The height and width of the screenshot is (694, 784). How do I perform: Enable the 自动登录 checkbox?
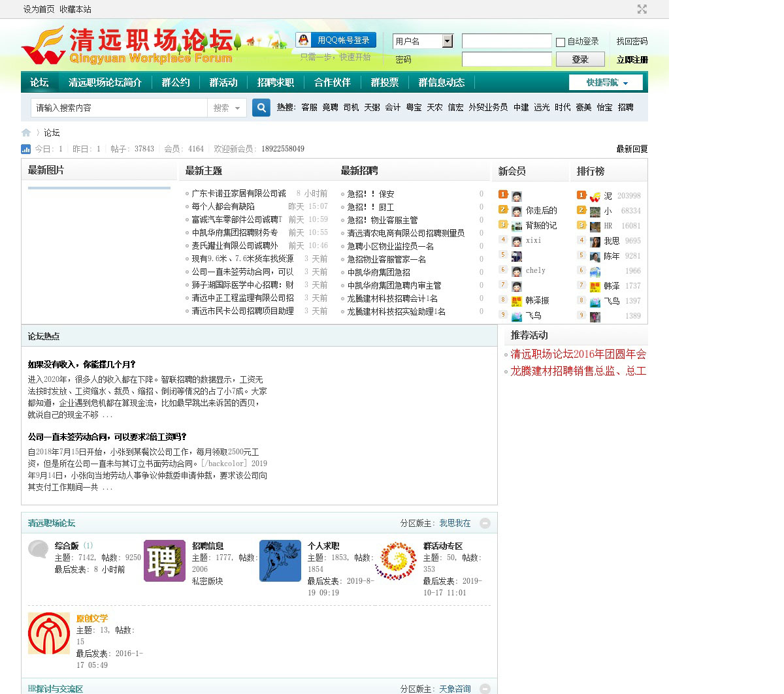[561, 42]
